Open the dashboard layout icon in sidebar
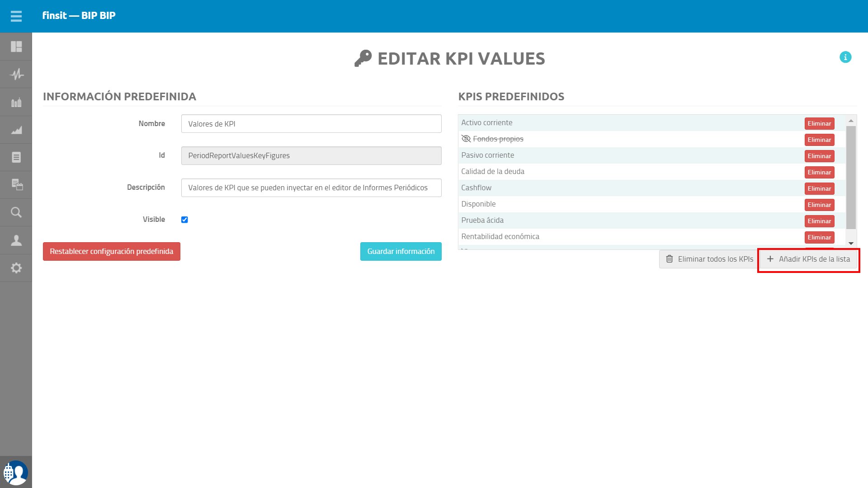This screenshot has width=868, height=488. tap(16, 47)
